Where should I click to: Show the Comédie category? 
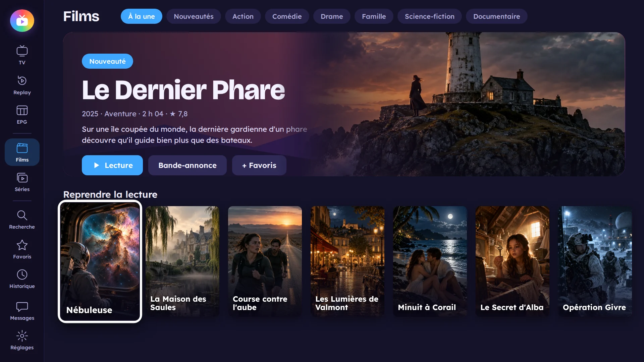(x=287, y=16)
